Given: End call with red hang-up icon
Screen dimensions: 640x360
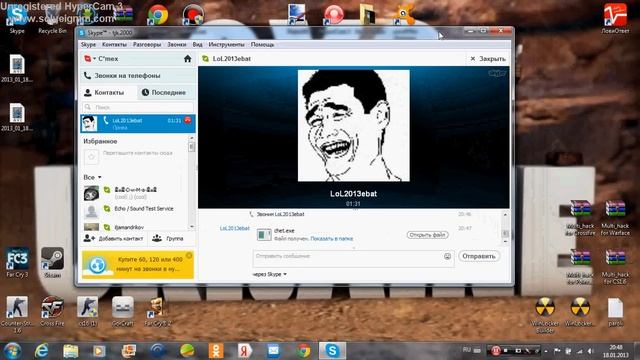Looking at the screenshot, I should point(188,120).
